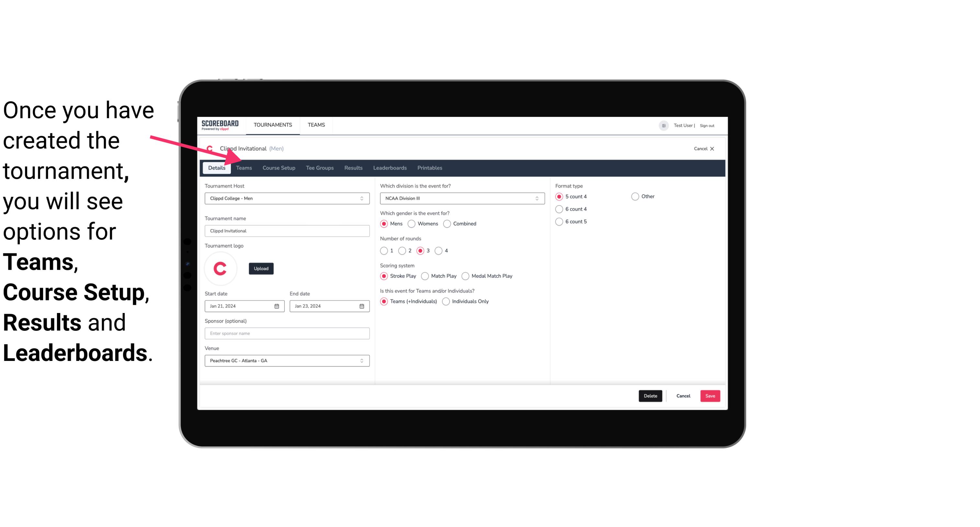Click the start date calendar icon
Screen dimensions: 980x527
278,306
